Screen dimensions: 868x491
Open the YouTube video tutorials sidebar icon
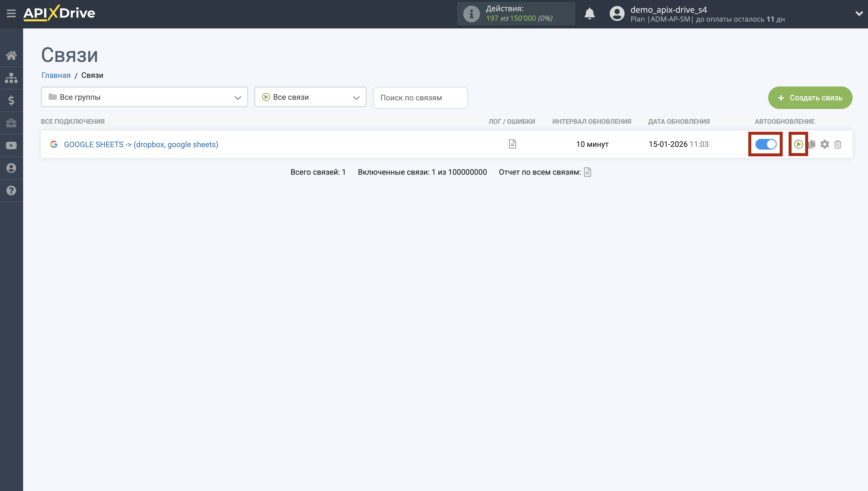[x=11, y=145]
